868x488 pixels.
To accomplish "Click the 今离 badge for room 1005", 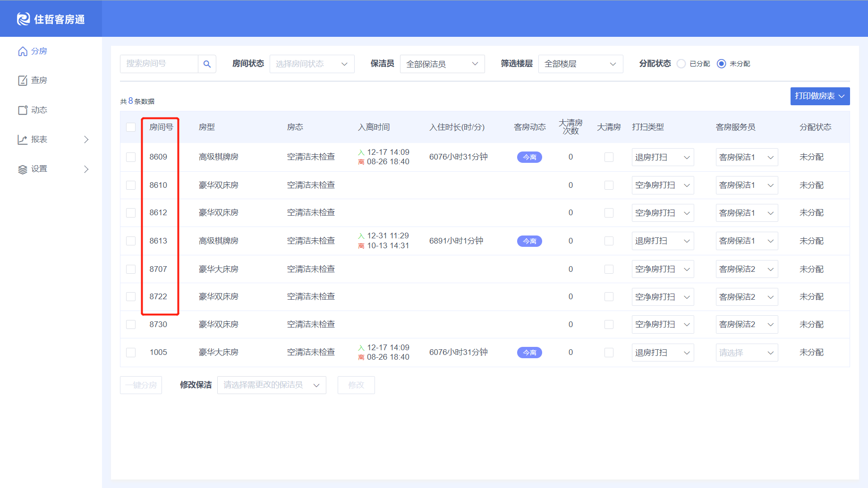I will (x=529, y=353).
